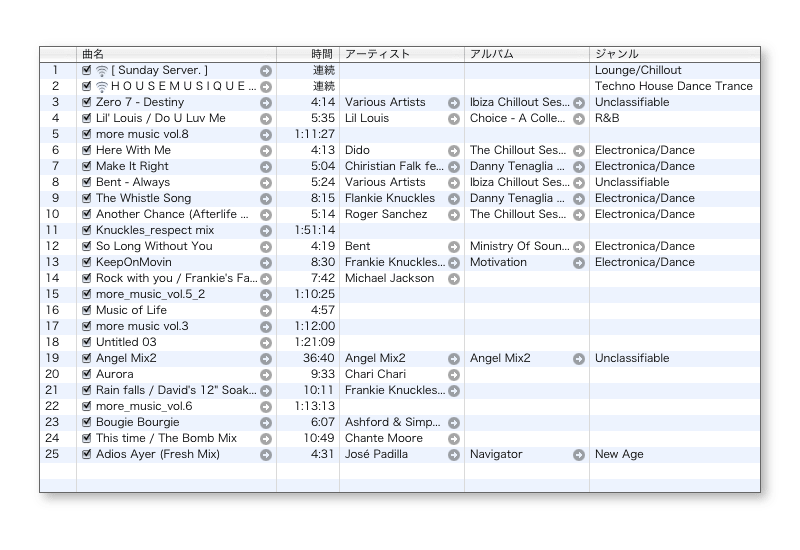The height and width of the screenshot is (550, 800).
Task: Click arrow icon beside Ministry Of Sound album
Action: pyautogui.click(x=579, y=247)
